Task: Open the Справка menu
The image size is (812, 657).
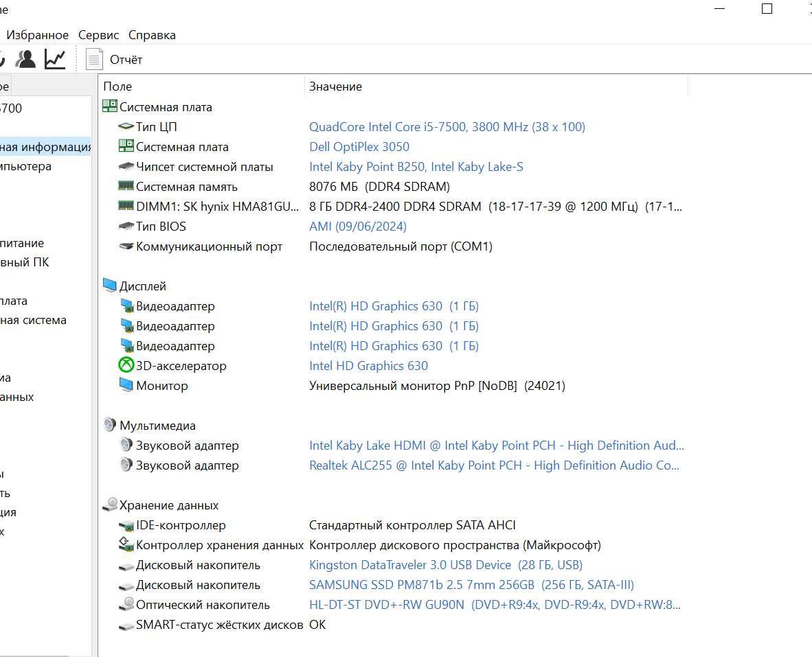Action: coord(152,35)
